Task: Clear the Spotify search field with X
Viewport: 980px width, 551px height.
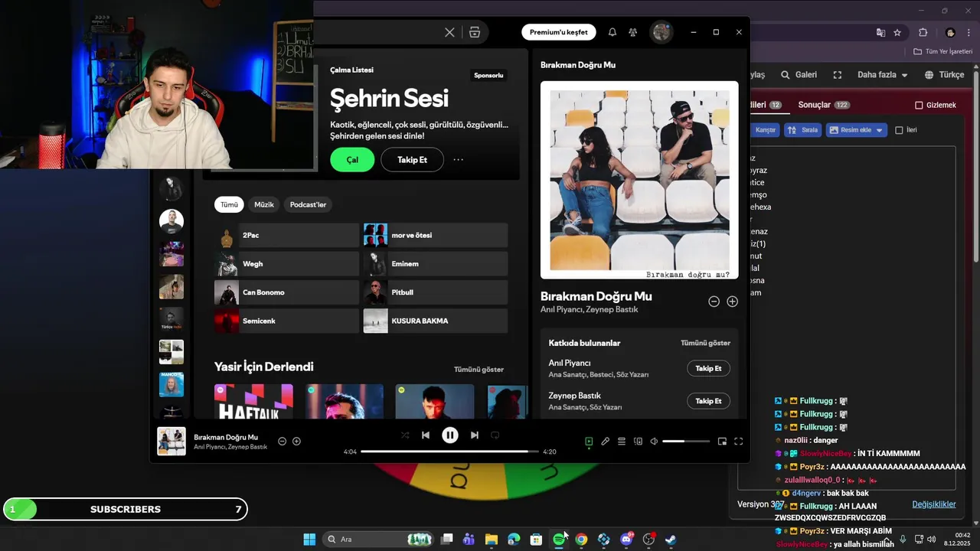Action: pyautogui.click(x=449, y=32)
